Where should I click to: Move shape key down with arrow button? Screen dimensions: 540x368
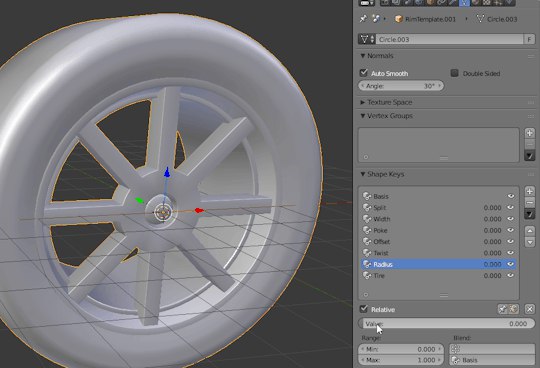[530, 242]
